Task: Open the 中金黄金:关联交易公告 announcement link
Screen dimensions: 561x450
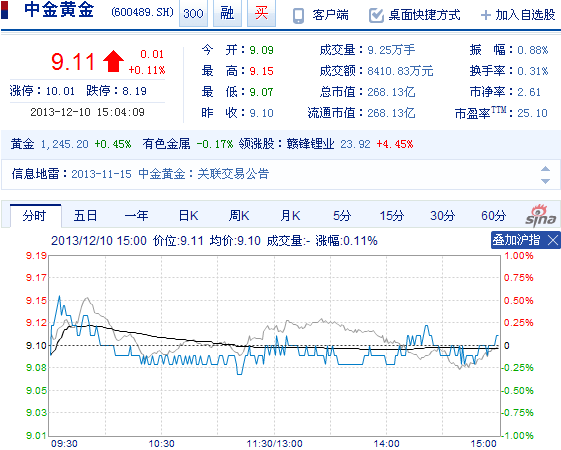Action: (x=204, y=174)
